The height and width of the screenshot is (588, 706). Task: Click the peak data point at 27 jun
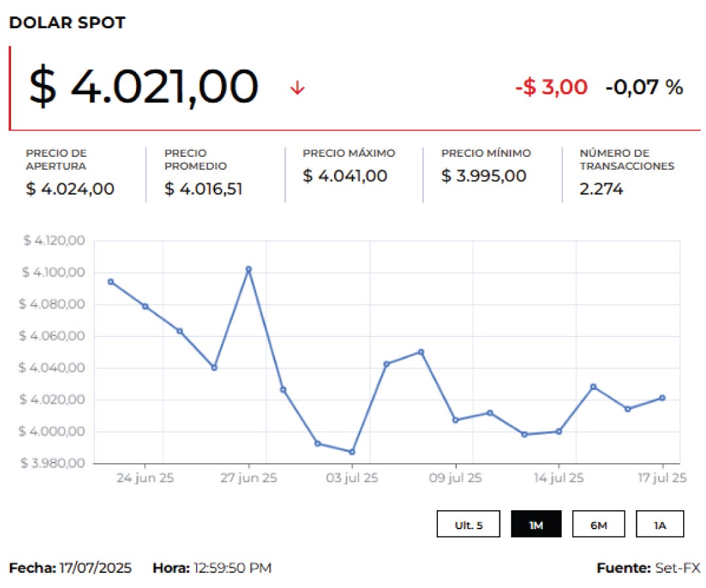[248, 269]
